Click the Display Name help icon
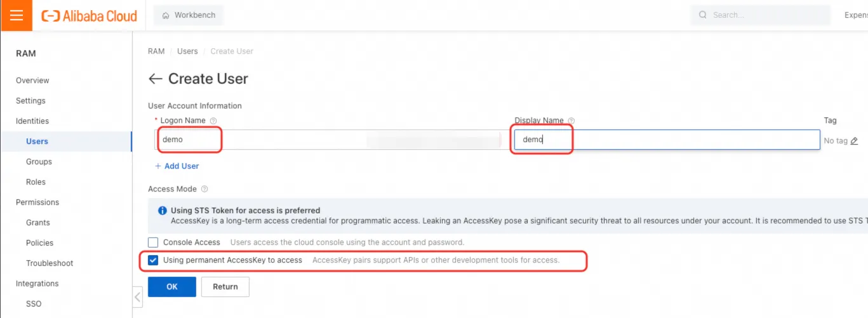Viewport: 868px width, 318px height. (x=571, y=121)
